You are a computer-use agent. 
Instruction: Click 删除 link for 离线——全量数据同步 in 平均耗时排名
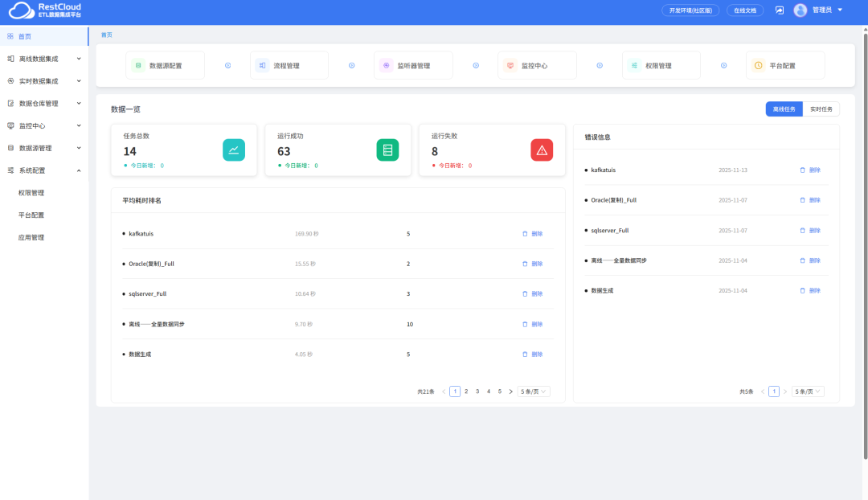coord(537,325)
